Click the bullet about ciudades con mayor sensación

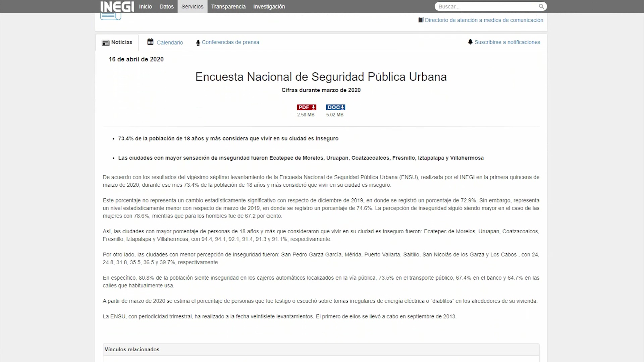[301, 158]
